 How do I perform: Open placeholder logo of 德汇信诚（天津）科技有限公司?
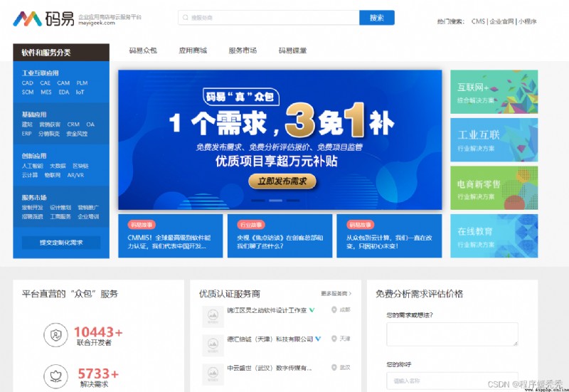tap(213, 345)
